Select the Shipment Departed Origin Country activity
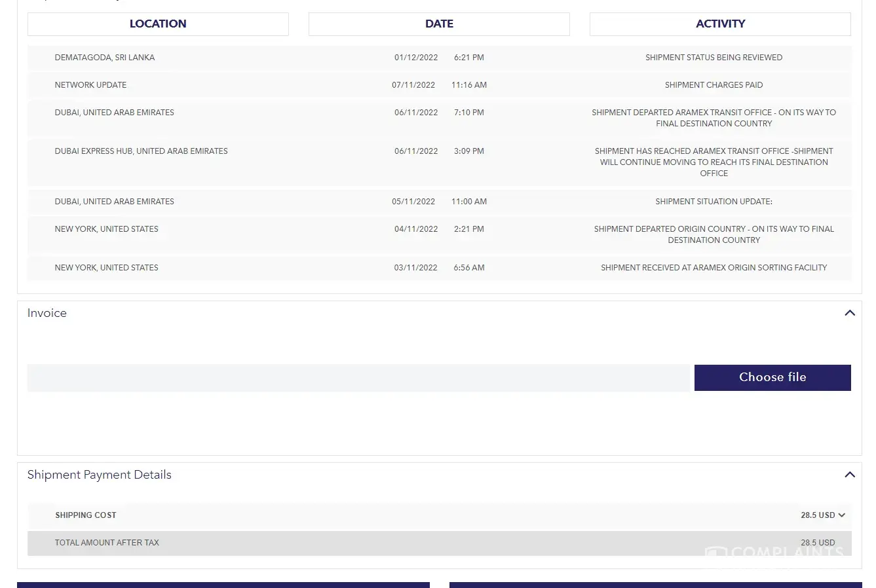Image resolution: width=876 pixels, height=588 pixels. tap(714, 234)
